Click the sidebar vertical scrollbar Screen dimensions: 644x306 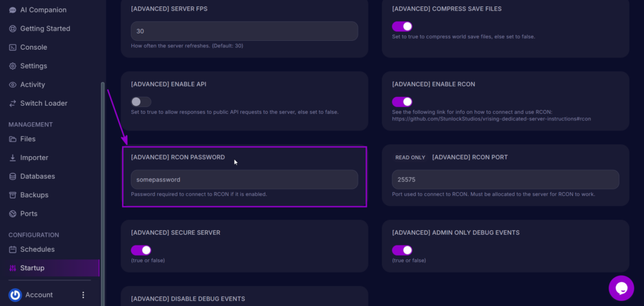103,193
